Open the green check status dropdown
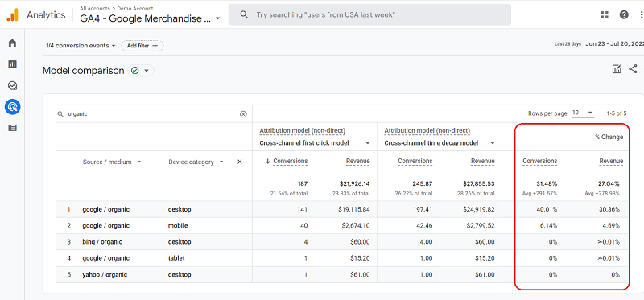Image resolution: width=644 pixels, height=300 pixels. click(x=141, y=71)
